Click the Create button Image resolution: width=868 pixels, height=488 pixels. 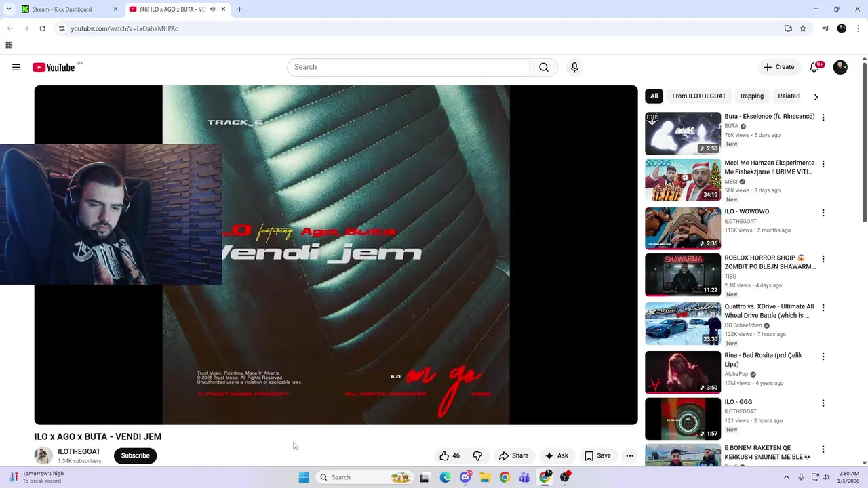click(778, 67)
